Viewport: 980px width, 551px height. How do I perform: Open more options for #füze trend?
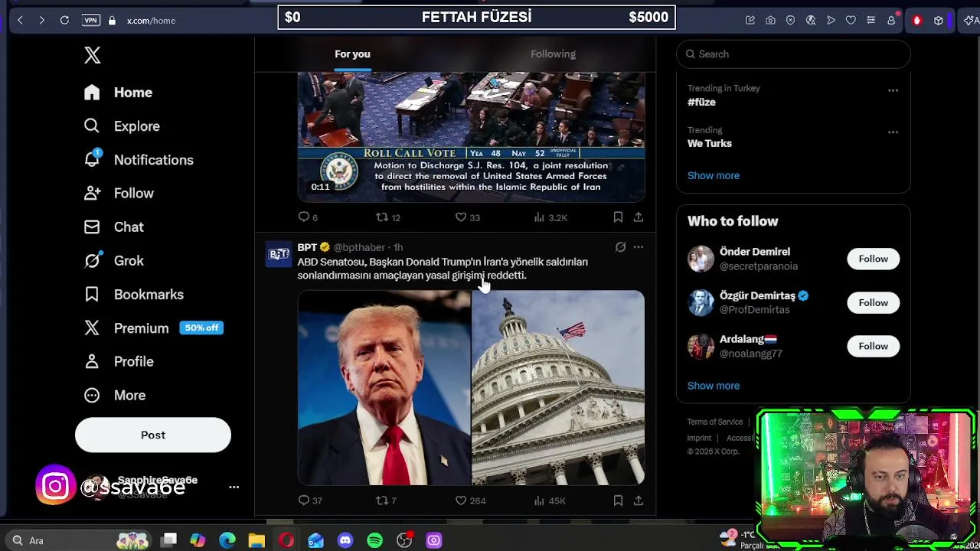[x=893, y=90]
